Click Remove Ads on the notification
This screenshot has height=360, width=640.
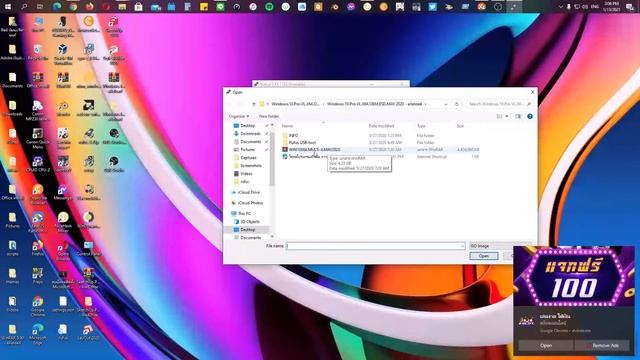pyautogui.click(x=602, y=345)
